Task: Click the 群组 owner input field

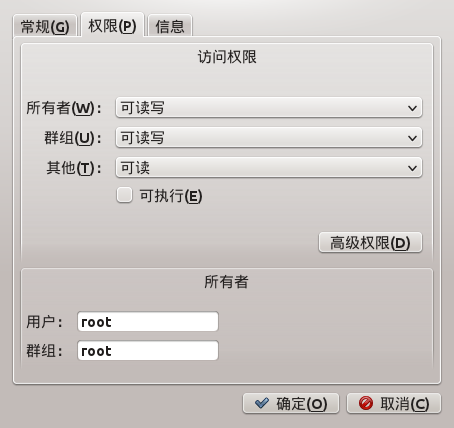Action: (x=148, y=351)
